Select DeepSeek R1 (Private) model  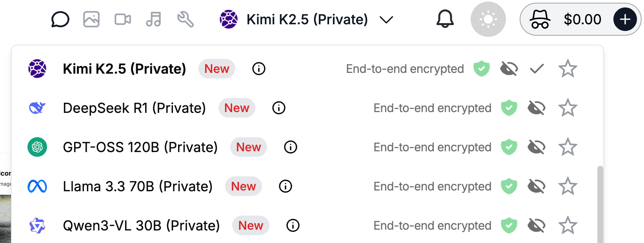click(135, 108)
